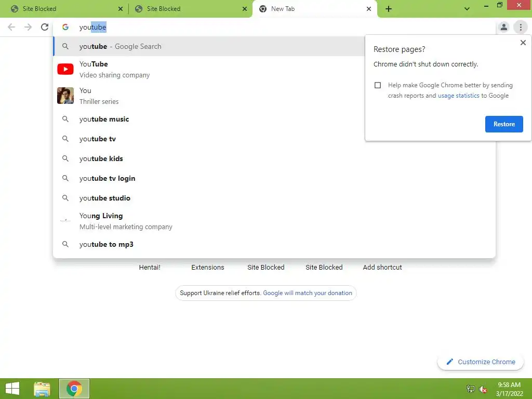Screen dimensions: 532x399
Task: Enable sending crash reports checkbox
Action: click(378, 85)
